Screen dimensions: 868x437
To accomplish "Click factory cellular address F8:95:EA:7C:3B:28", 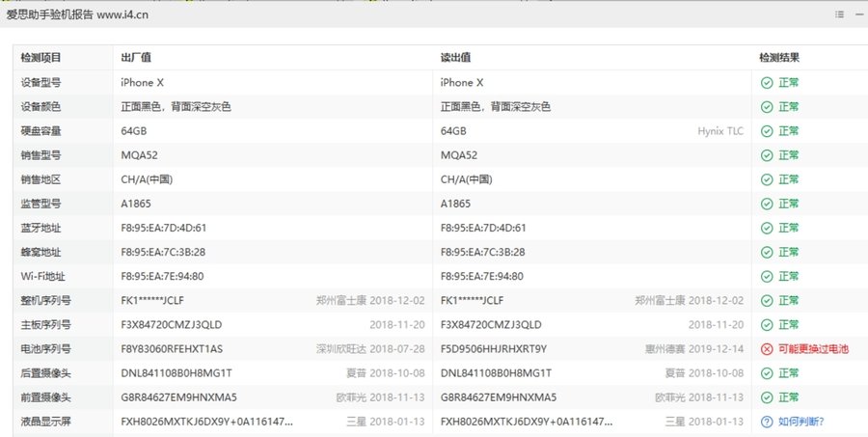I will (163, 252).
